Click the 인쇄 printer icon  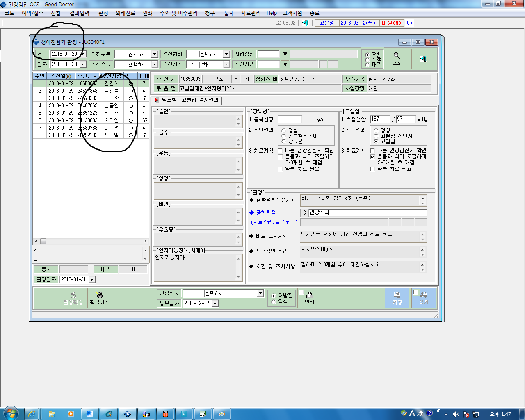point(310,298)
